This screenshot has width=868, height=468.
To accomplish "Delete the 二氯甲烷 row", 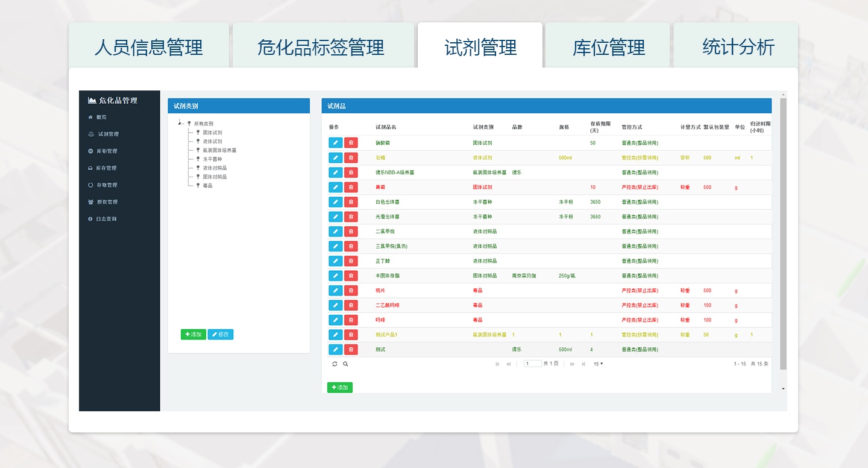I will [351, 232].
